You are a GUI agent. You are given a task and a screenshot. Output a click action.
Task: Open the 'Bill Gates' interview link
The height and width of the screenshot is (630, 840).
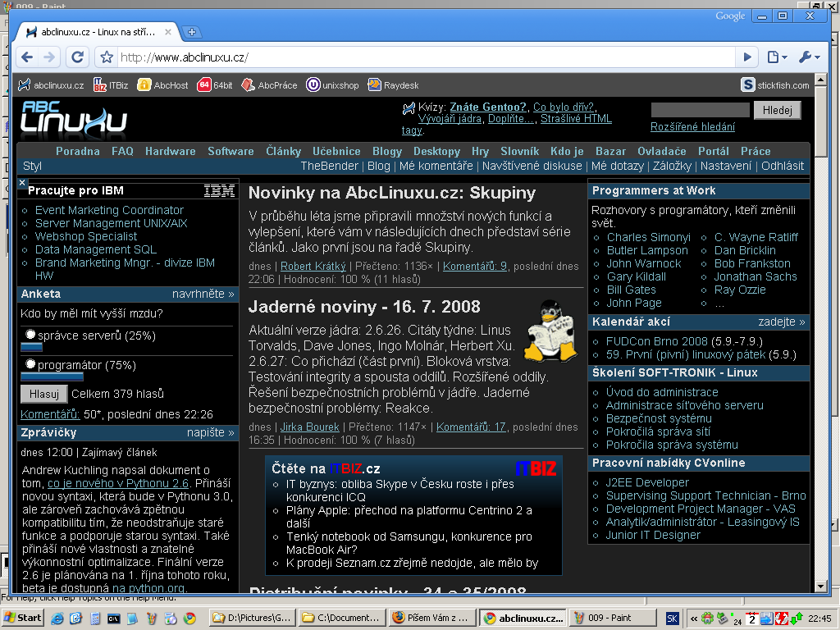[x=631, y=290]
